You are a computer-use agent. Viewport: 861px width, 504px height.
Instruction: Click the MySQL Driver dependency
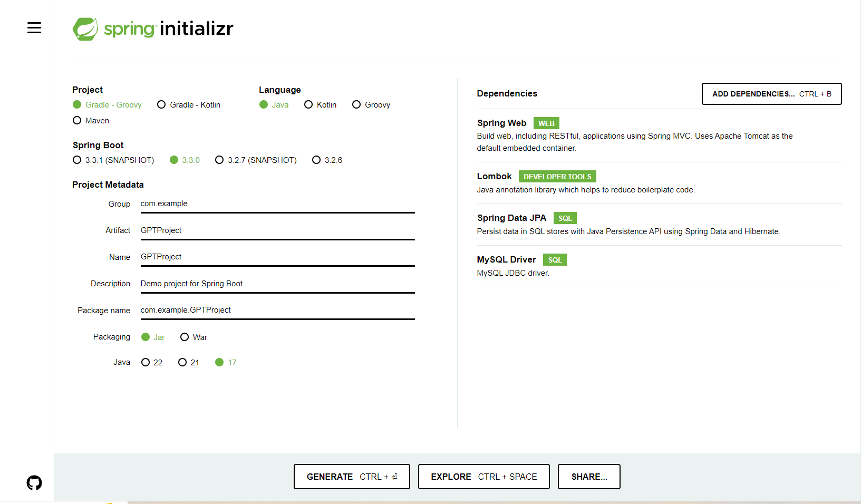(659, 266)
